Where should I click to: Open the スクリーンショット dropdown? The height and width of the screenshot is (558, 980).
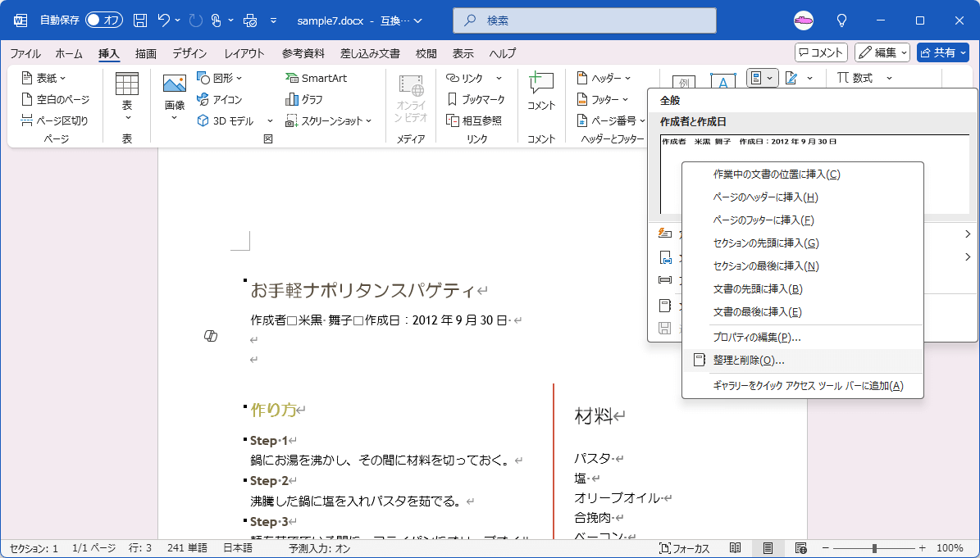(x=329, y=120)
